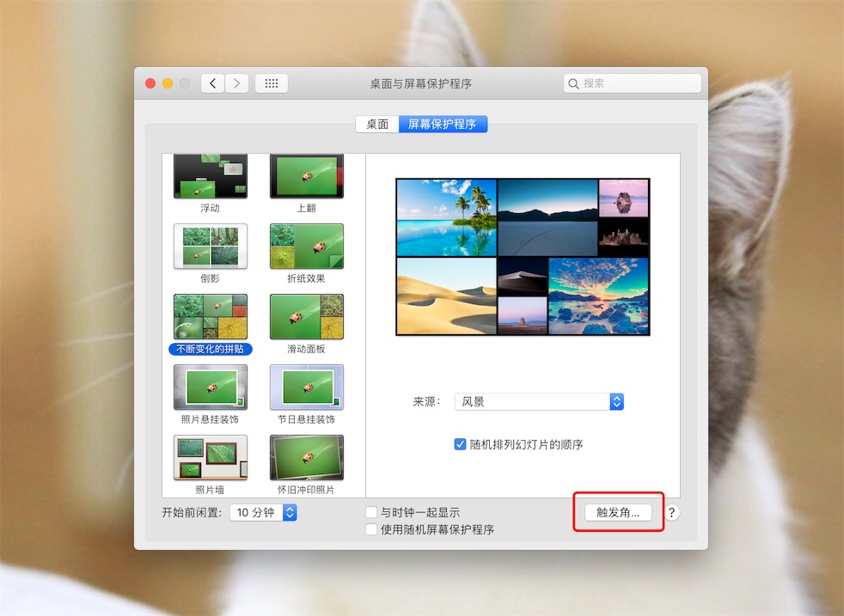Open help with the question mark button
The width and height of the screenshot is (844, 616).
(x=671, y=512)
